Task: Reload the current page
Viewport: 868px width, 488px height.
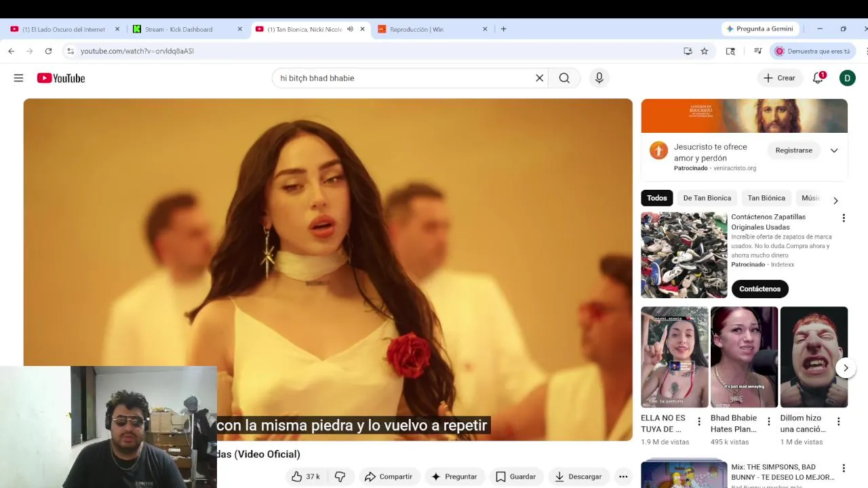Action: tap(48, 51)
